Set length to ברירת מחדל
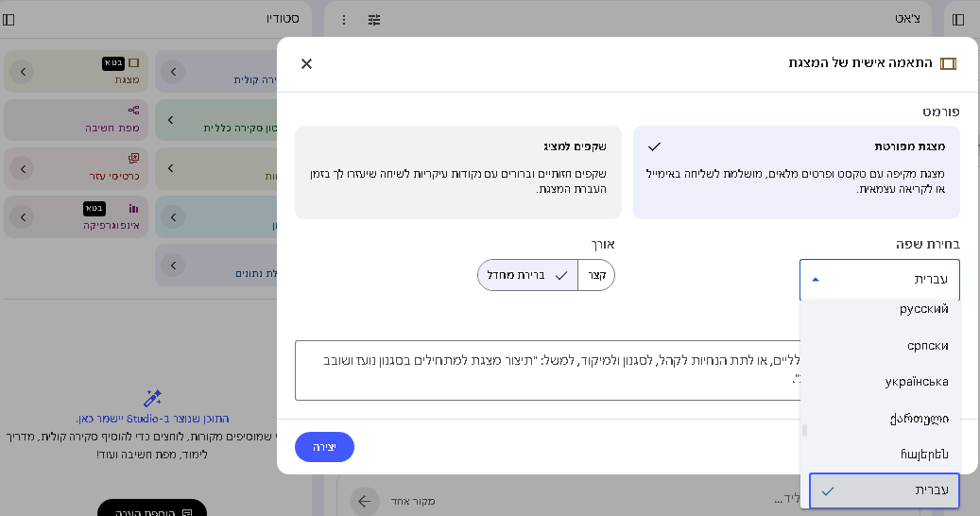 coord(527,275)
